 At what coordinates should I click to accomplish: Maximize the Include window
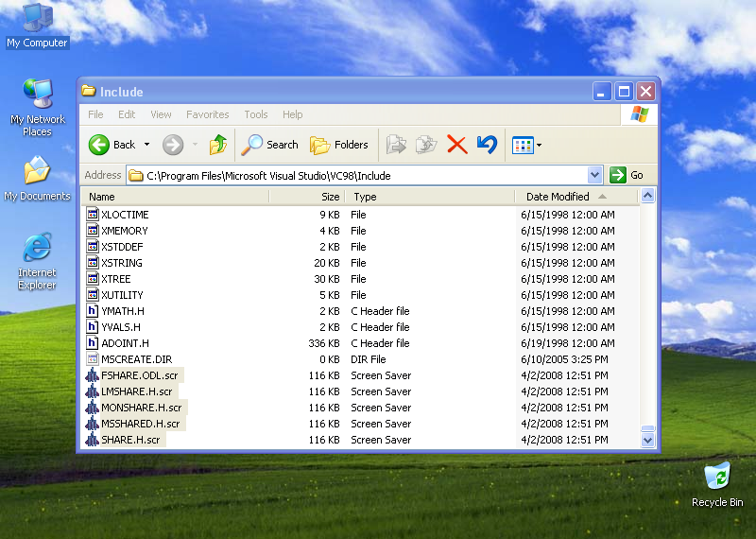tap(624, 91)
